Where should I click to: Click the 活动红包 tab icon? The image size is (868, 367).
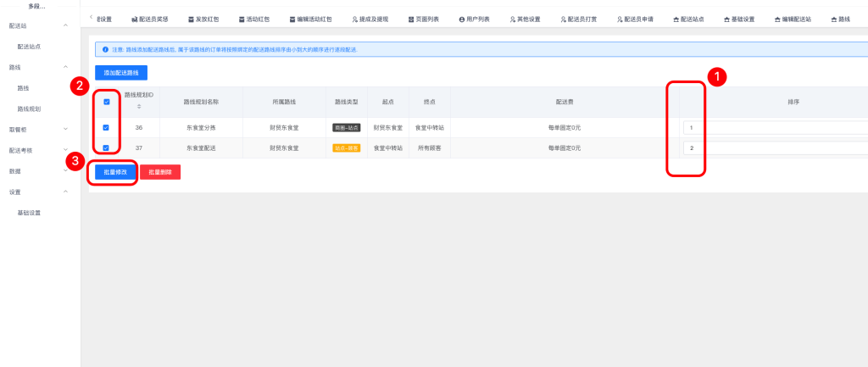pos(239,19)
